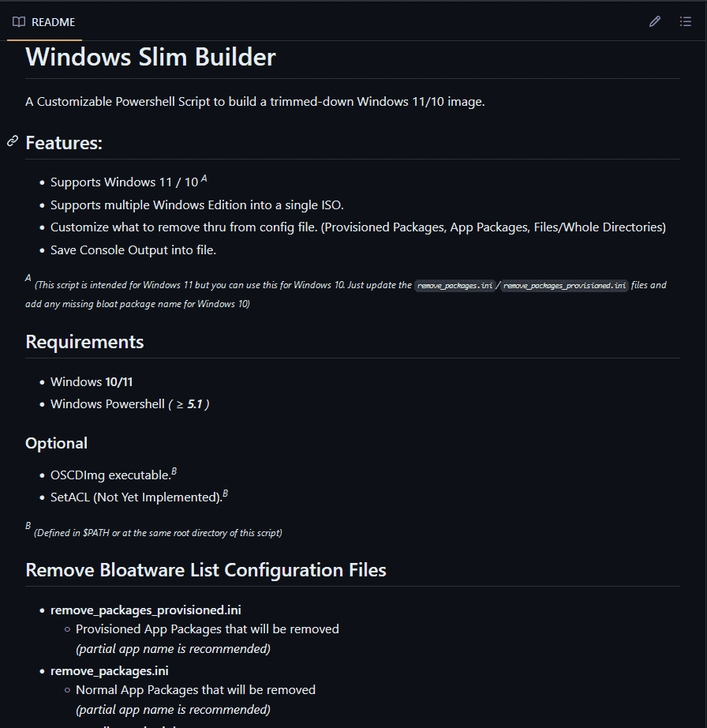
Task: Click the anchor icon next to Features heading
Action: click(x=11, y=141)
